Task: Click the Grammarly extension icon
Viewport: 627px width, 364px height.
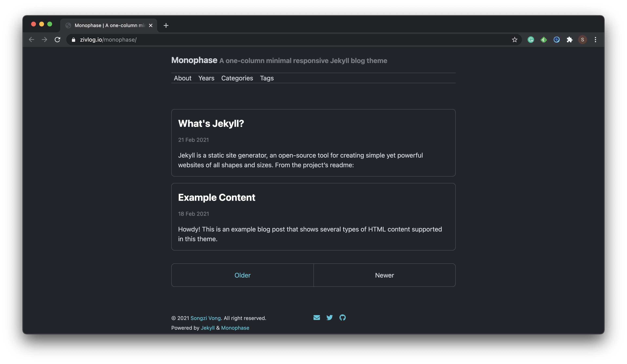Action: [531, 40]
